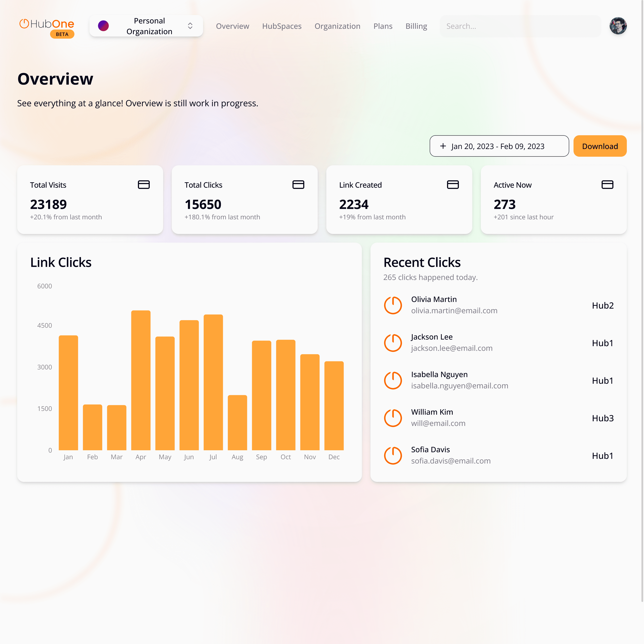The image size is (644, 644).
Task: Open the Organization nav link
Action: click(337, 26)
